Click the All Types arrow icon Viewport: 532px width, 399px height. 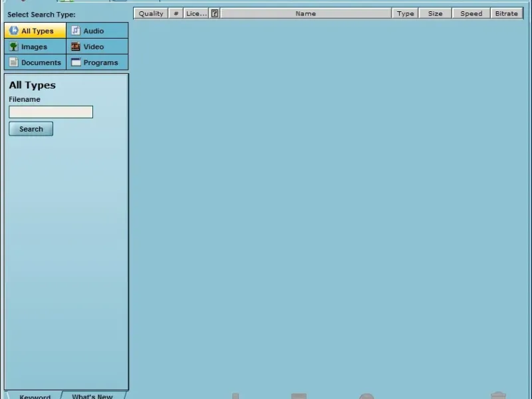[13, 30]
